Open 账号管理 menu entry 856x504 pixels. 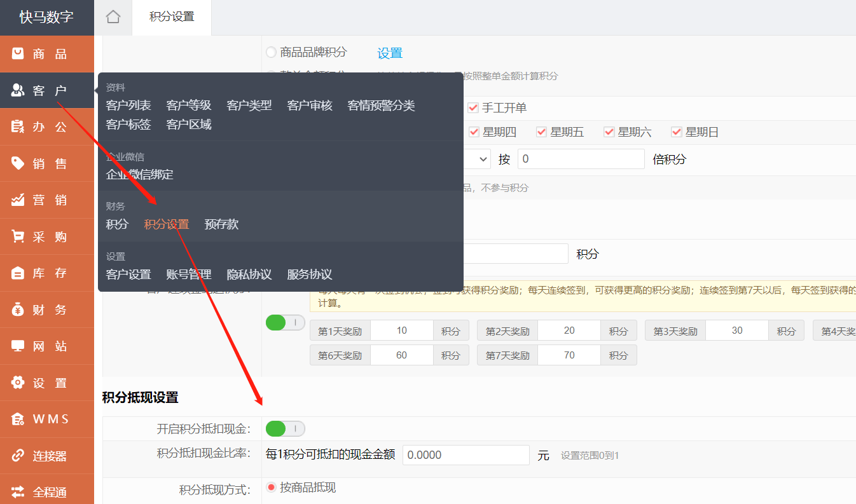(189, 275)
